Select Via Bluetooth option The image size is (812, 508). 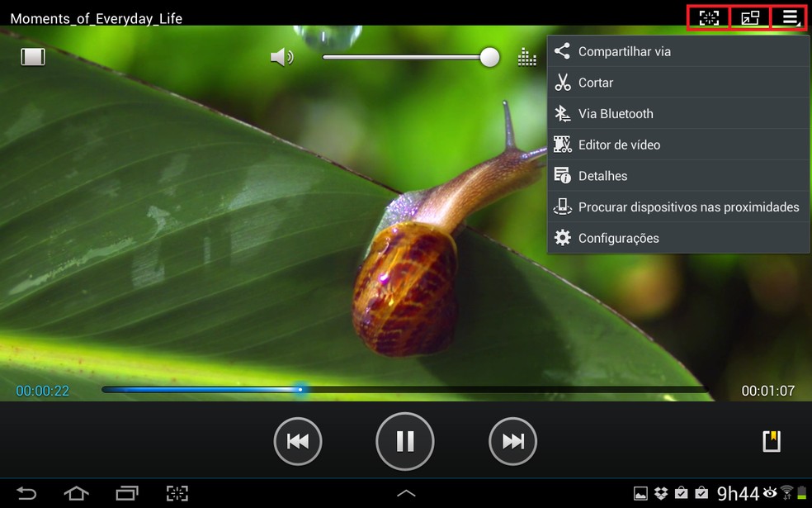(x=678, y=113)
